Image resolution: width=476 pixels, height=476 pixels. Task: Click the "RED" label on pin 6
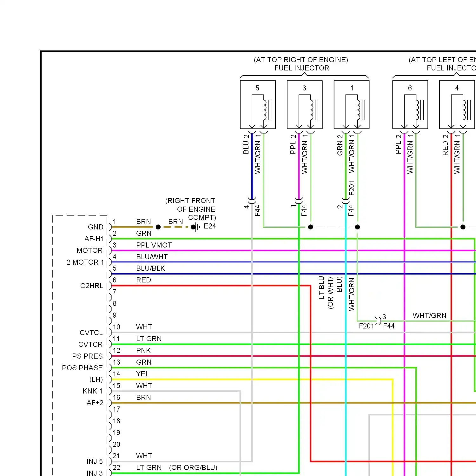[x=143, y=280]
